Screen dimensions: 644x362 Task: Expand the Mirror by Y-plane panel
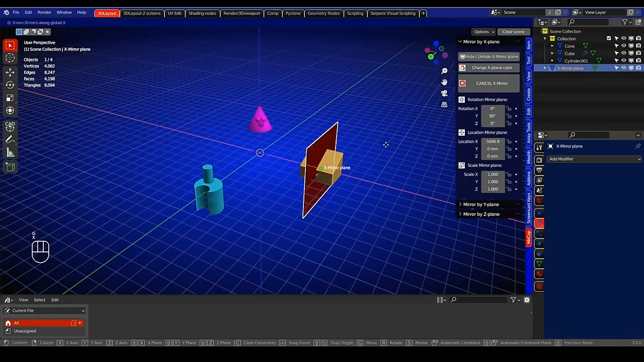[x=480, y=205]
